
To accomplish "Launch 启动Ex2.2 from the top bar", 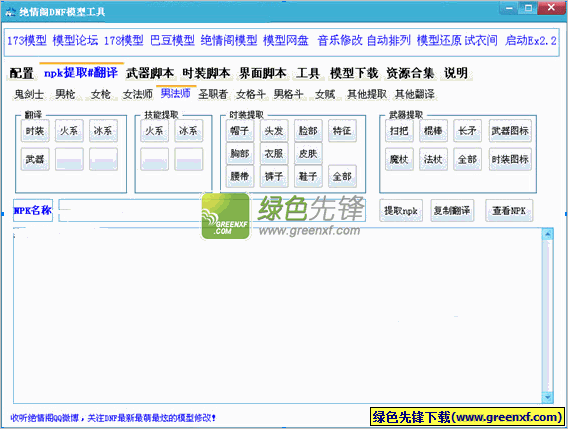I will tap(531, 40).
